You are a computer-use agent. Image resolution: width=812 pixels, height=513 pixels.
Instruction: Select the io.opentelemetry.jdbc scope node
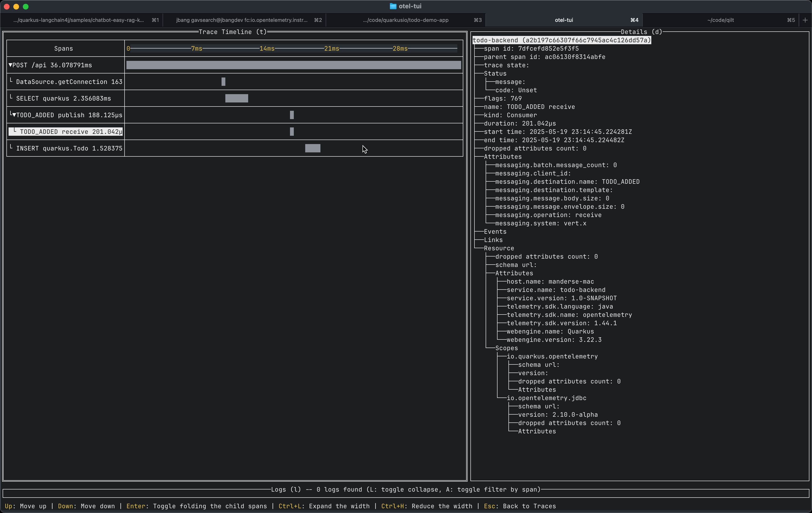(x=546, y=398)
